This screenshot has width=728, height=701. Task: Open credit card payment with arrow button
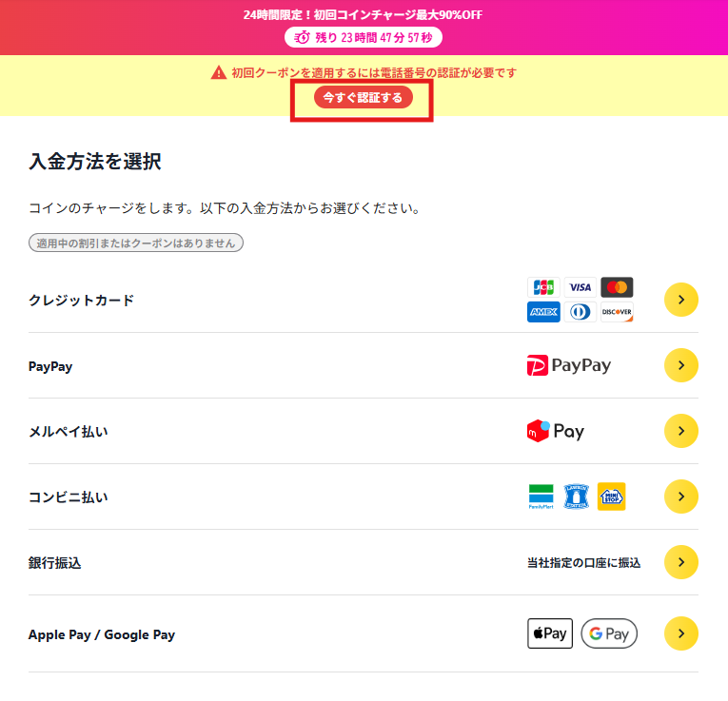coord(680,300)
